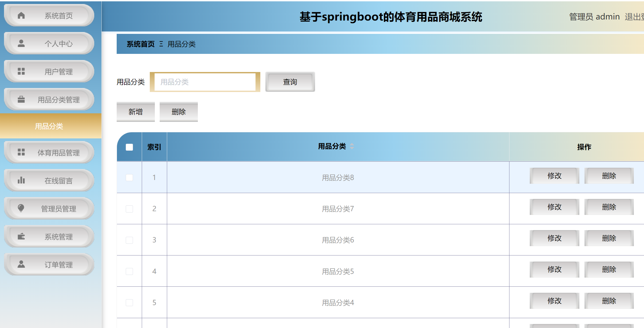Expand the 体育用品管理 sidebar menu
This screenshot has height=328, width=644.
pyautogui.click(x=49, y=153)
